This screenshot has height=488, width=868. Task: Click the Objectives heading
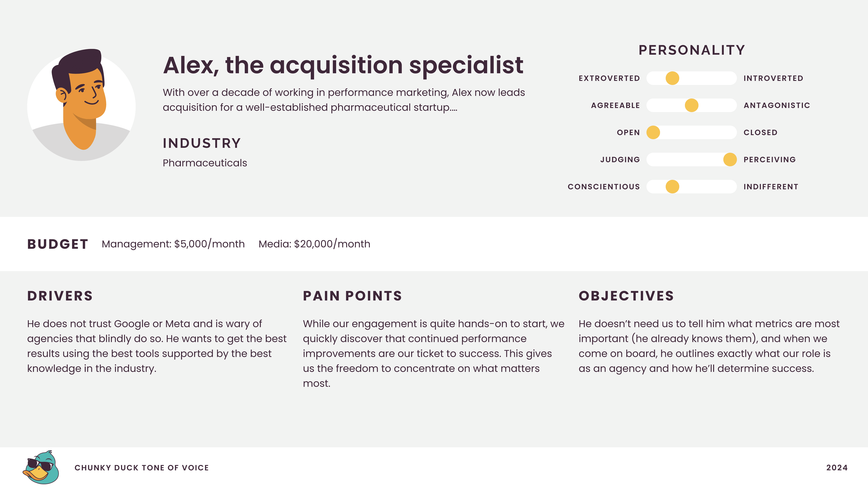(x=626, y=296)
